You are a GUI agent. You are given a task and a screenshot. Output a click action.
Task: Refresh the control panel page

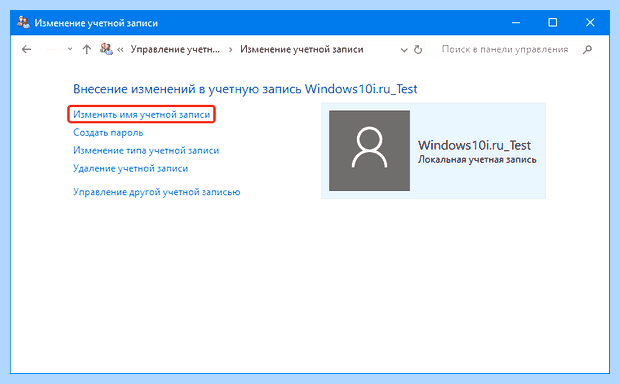(x=418, y=50)
